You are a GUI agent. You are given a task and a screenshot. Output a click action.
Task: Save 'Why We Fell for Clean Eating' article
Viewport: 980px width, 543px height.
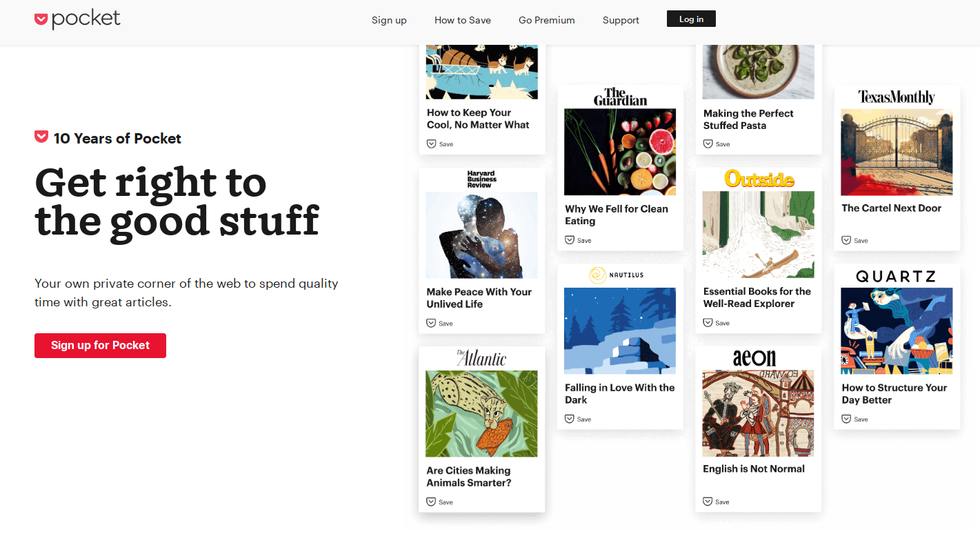point(579,240)
